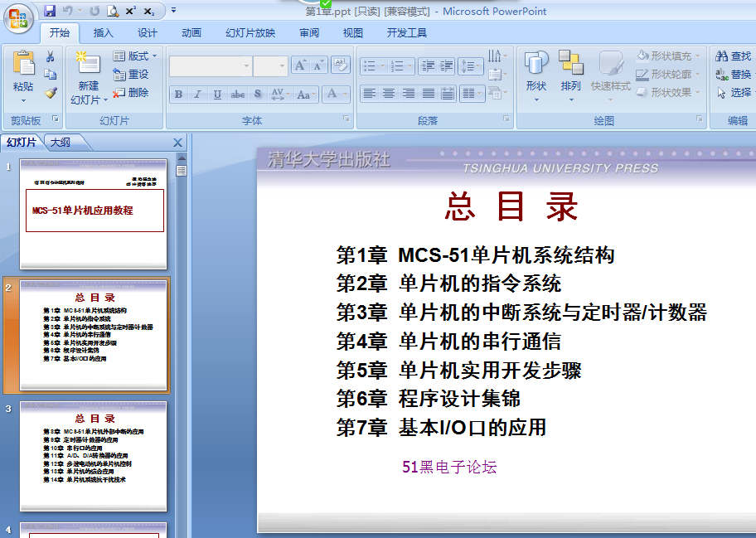
Task: Toggle Underline formatting
Action: [217, 95]
